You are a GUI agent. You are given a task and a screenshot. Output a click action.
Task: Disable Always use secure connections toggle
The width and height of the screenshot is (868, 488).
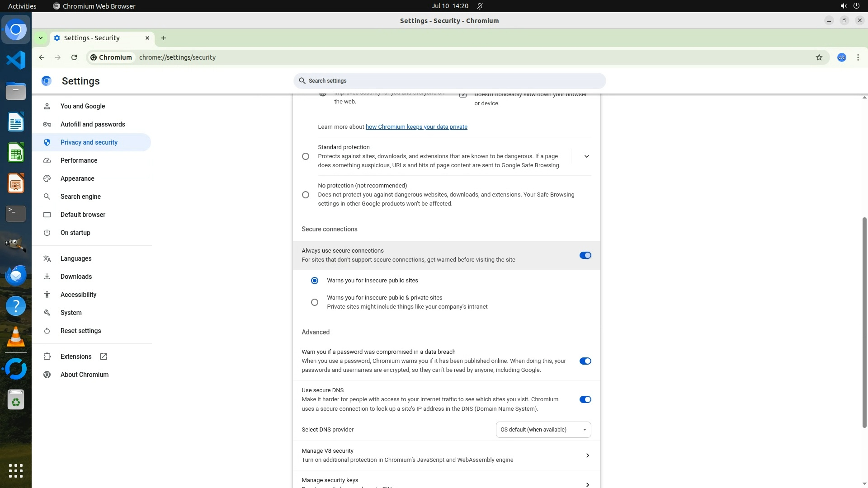click(585, 255)
